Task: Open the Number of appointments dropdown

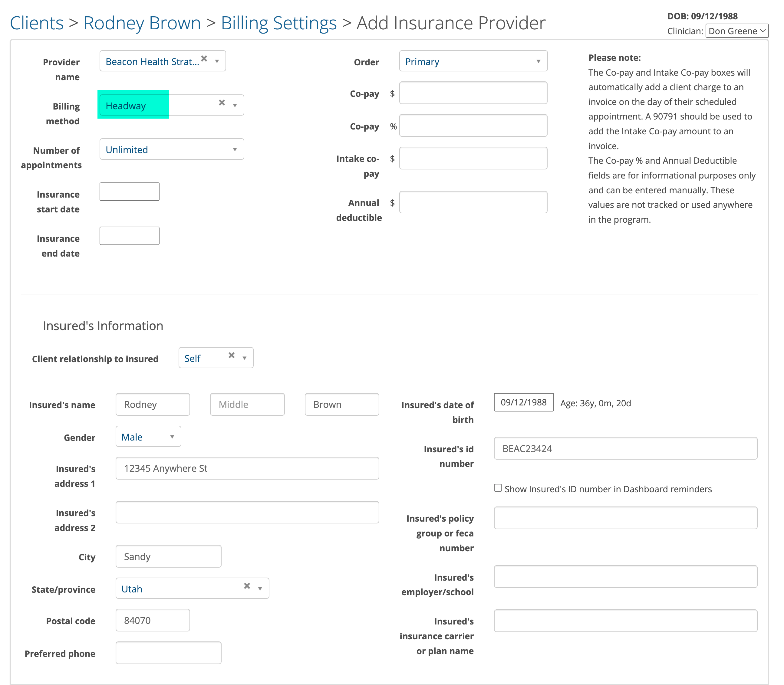Action: 171,149
